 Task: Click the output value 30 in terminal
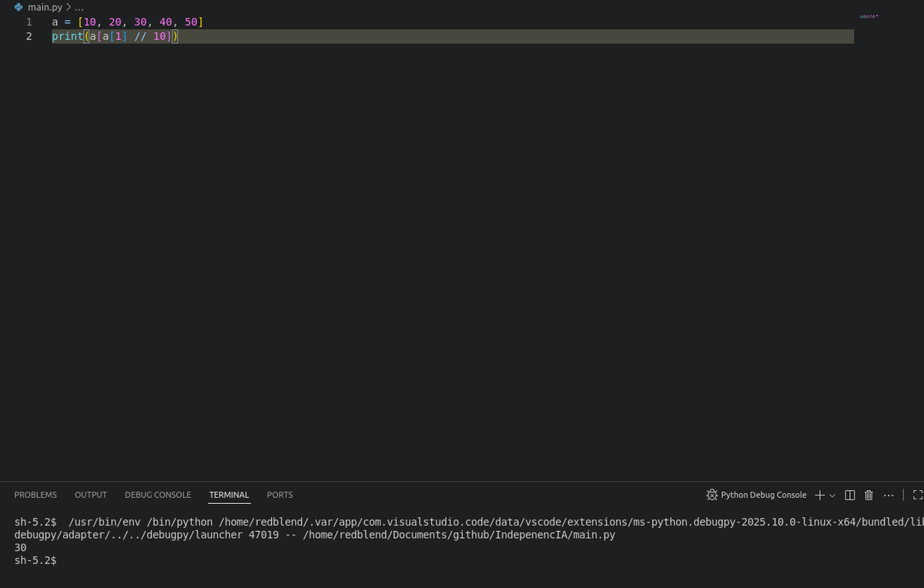[21, 547]
